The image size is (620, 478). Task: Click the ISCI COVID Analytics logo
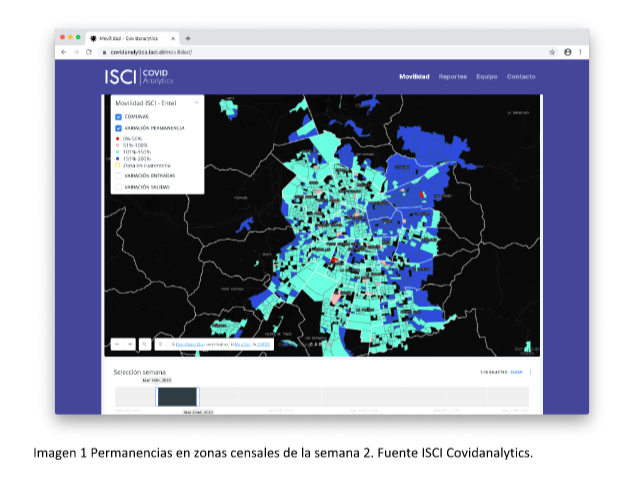coord(139,76)
